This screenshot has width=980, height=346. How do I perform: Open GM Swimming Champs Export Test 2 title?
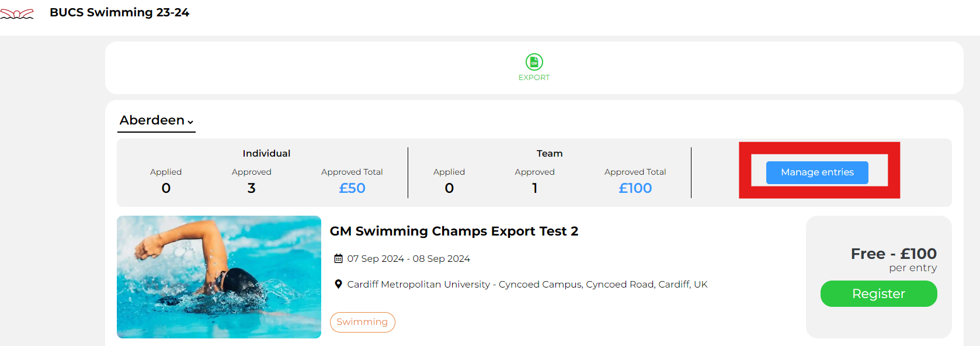pyautogui.click(x=454, y=231)
